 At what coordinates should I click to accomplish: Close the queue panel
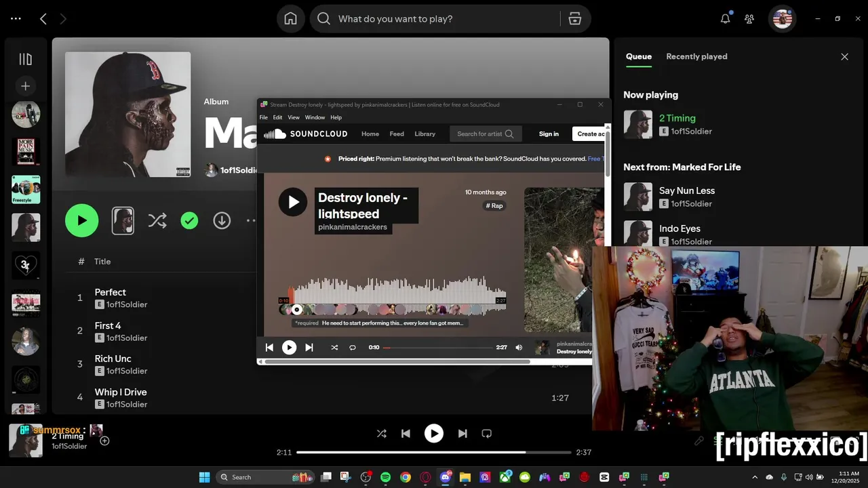[844, 57]
